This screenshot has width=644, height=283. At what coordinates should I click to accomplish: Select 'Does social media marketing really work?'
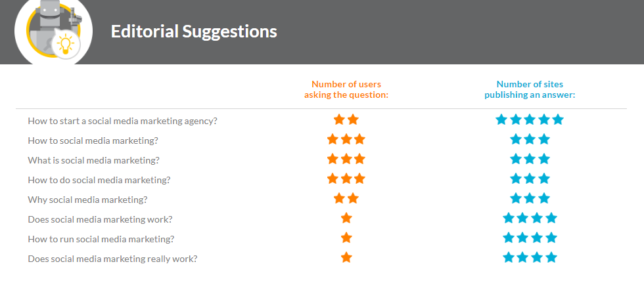tap(112, 259)
